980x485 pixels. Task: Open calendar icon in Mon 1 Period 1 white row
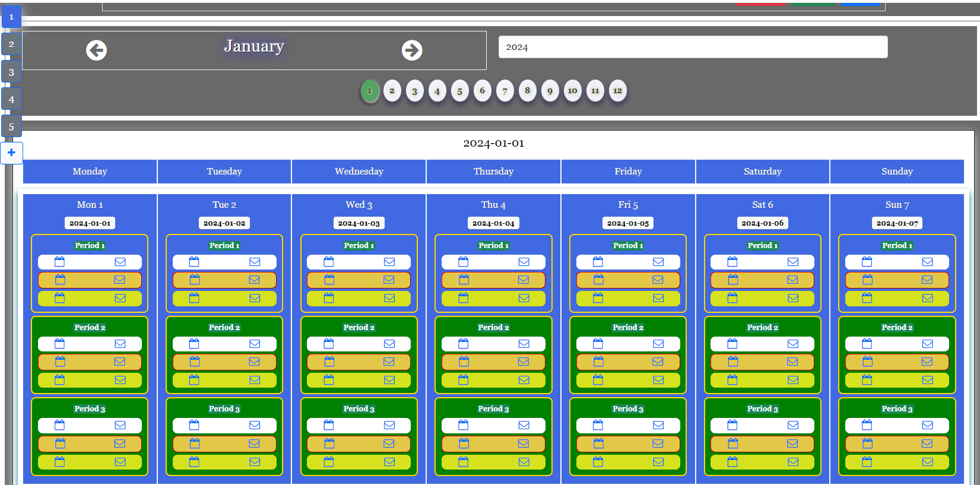pos(59,262)
